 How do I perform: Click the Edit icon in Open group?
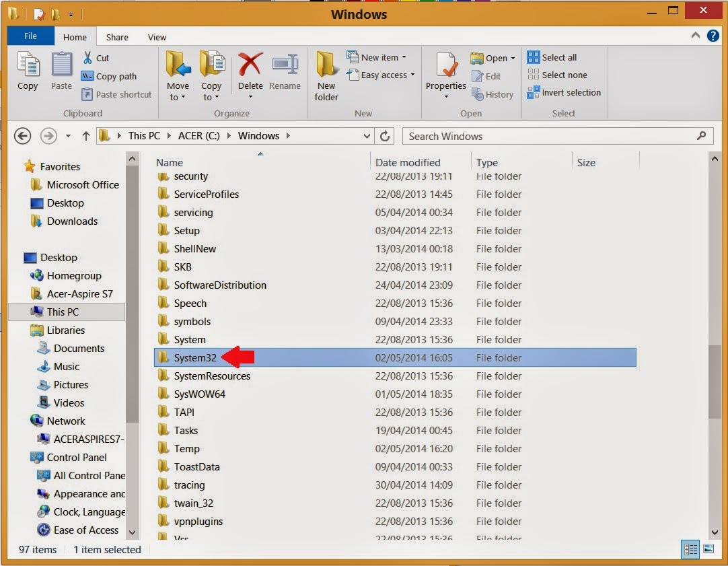pyautogui.click(x=477, y=76)
